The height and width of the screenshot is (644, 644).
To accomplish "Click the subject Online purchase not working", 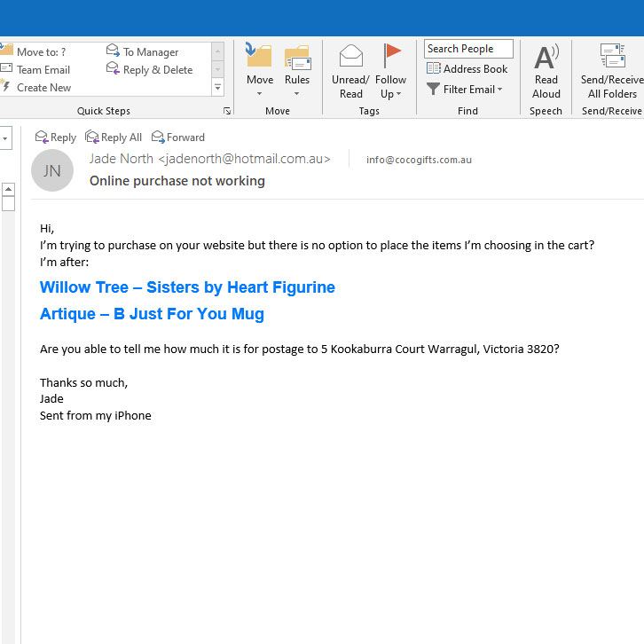I will [177, 181].
